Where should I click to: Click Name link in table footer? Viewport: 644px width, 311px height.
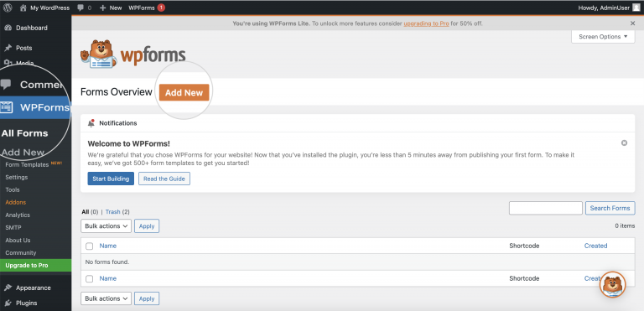tap(107, 278)
